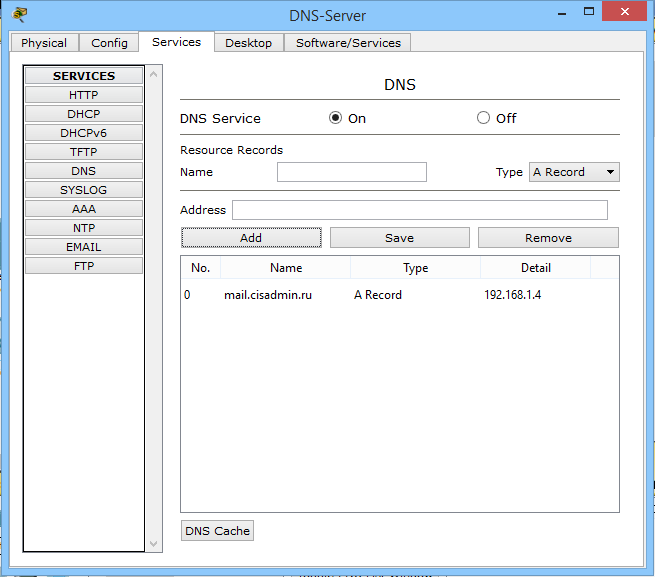The image size is (655, 577).
Task: Click the Add record button
Action: pos(251,238)
